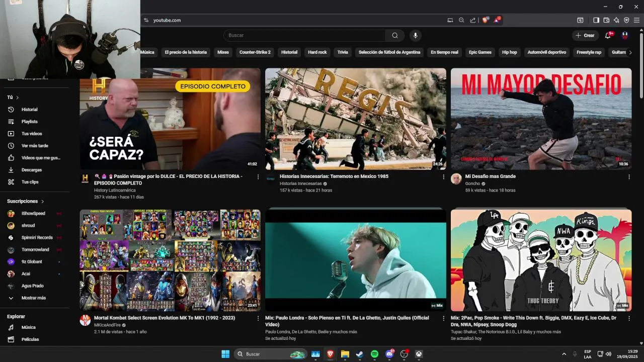Select the En tiempo real filter chip
The height and width of the screenshot is (362, 644).
point(444,52)
